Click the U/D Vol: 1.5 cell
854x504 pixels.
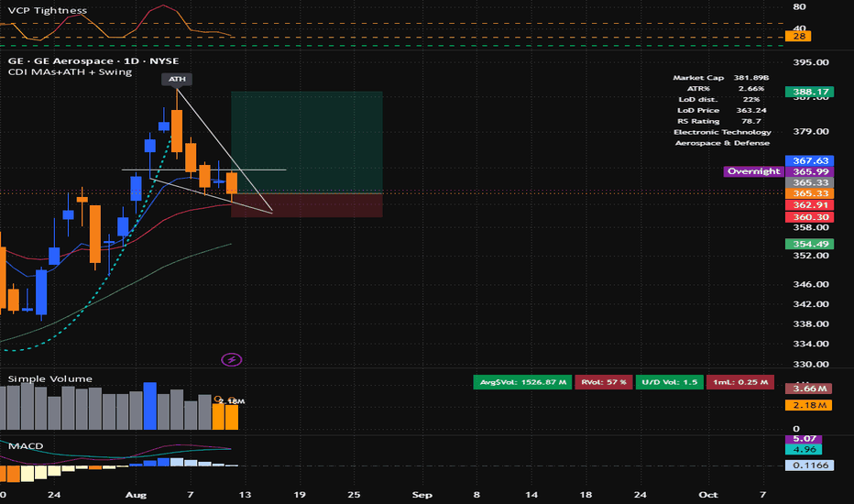click(x=670, y=382)
